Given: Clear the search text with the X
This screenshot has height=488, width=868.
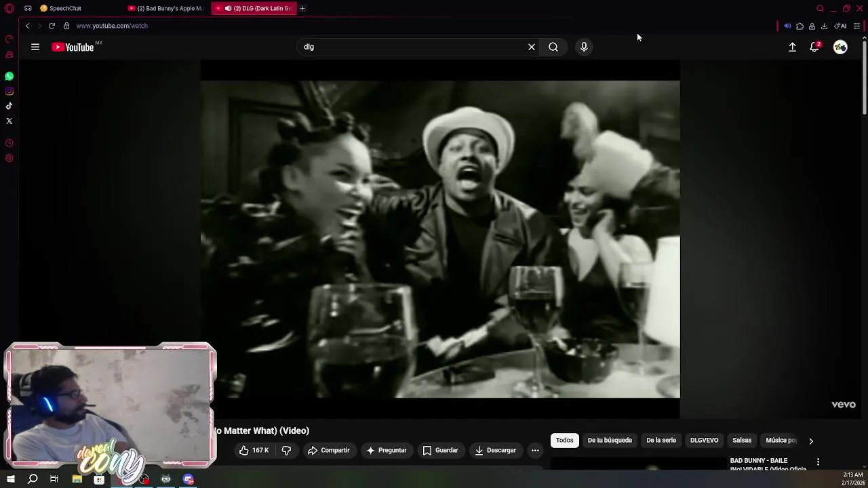Looking at the screenshot, I should tap(532, 47).
